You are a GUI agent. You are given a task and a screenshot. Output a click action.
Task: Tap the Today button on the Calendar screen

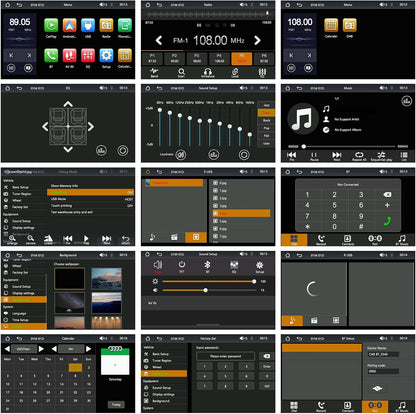tap(116, 404)
